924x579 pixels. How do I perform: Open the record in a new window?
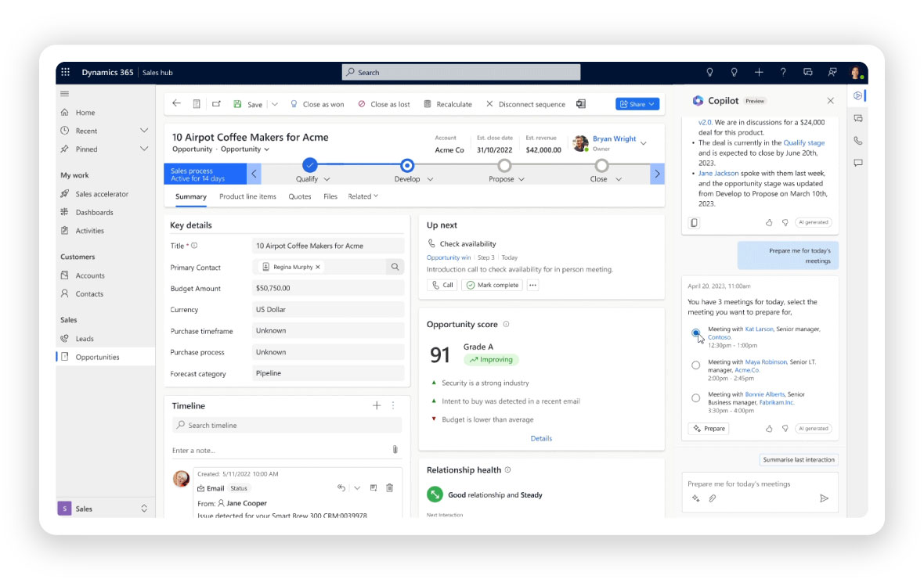pyautogui.click(x=216, y=103)
